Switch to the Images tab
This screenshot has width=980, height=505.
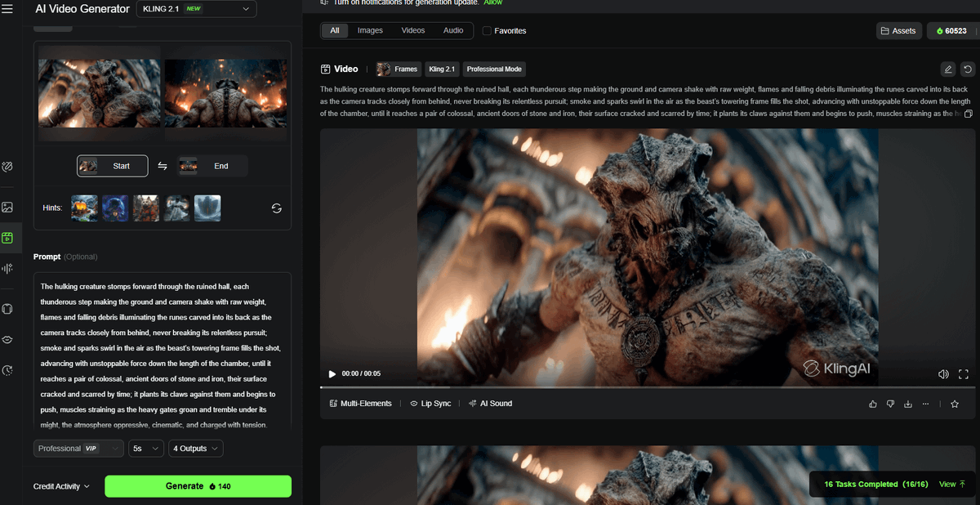click(370, 30)
